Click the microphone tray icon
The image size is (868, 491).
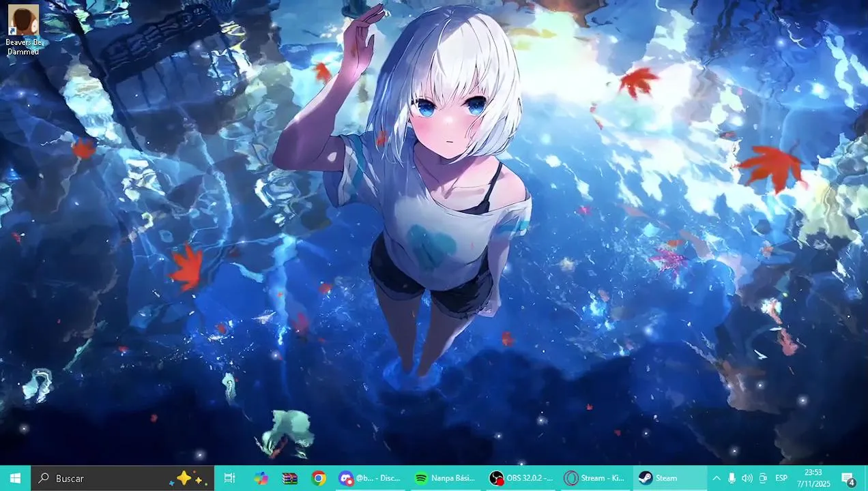click(732, 478)
